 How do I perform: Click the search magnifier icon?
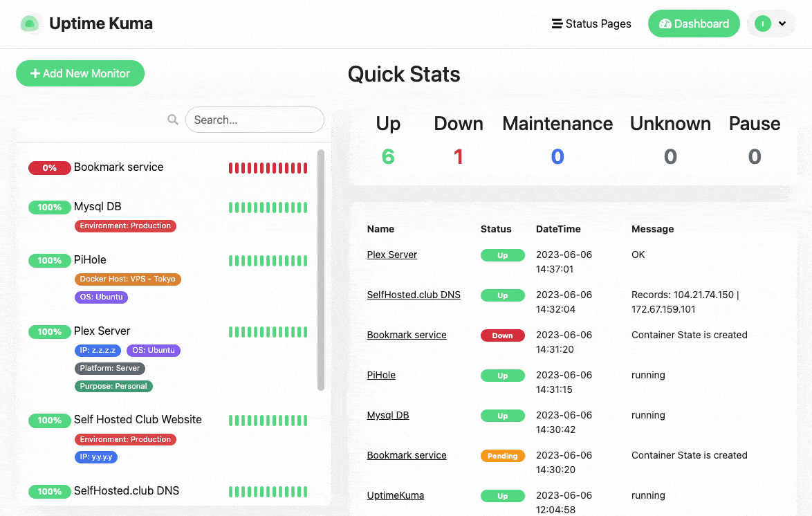[x=173, y=120]
